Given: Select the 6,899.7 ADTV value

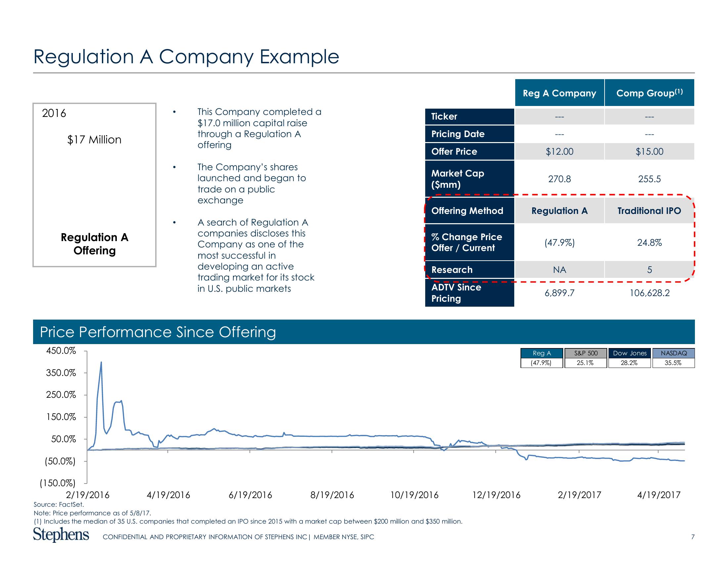Looking at the screenshot, I should coord(559,293).
